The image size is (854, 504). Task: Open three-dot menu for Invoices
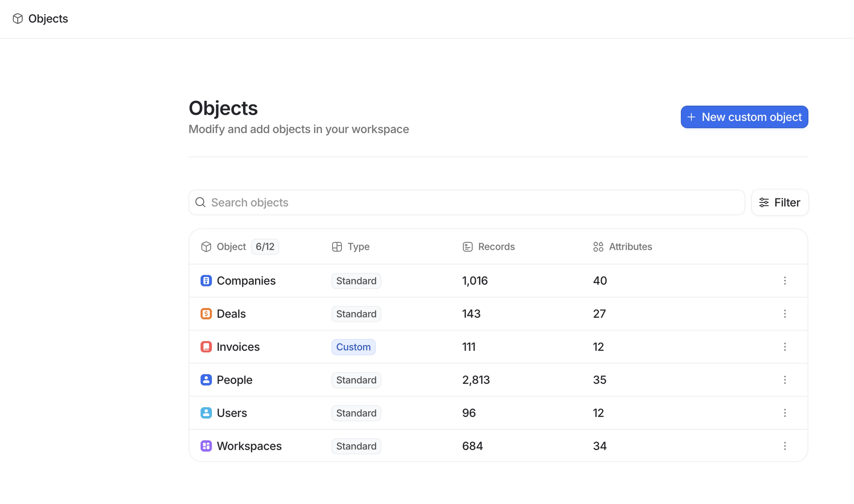pos(785,347)
